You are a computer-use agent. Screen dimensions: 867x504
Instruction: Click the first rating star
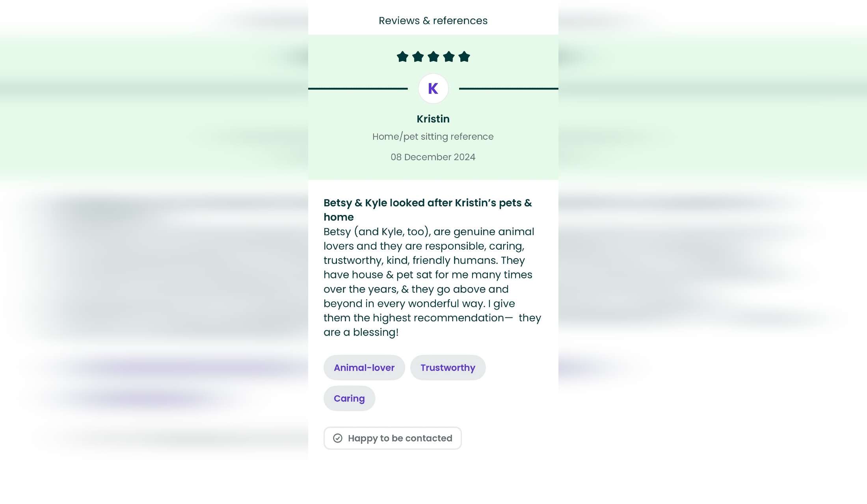click(x=402, y=57)
